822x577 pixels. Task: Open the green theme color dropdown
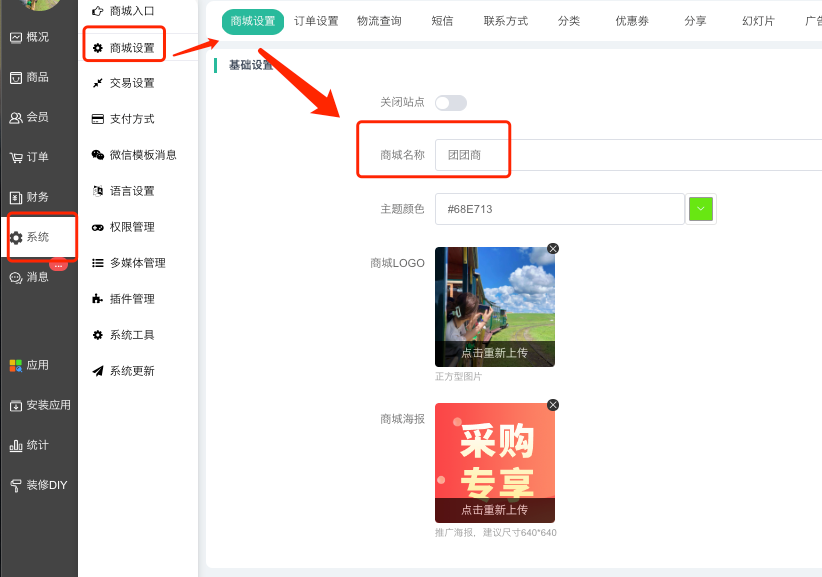pyautogui.click(x=701, y=209)
